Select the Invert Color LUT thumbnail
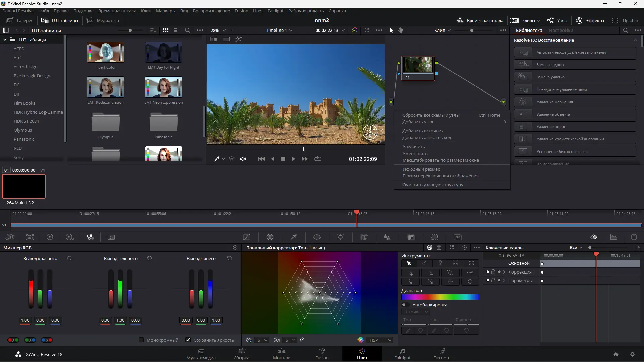Screen dimensions: 644x362 click(x=105, y=52)
